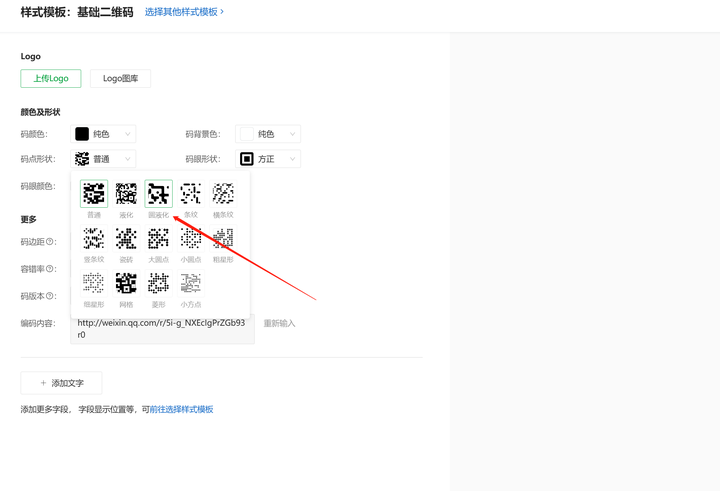Select the 竖条纹 dot shape thumbnail
Viewport: 720px width, 491px height.
click(x=94, y=238)
